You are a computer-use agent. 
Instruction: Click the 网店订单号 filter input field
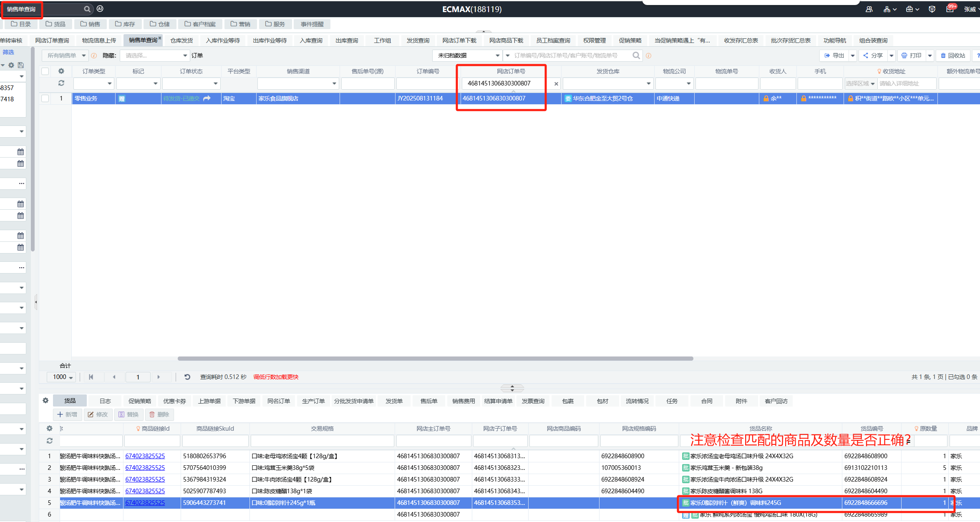coord(506,83)
